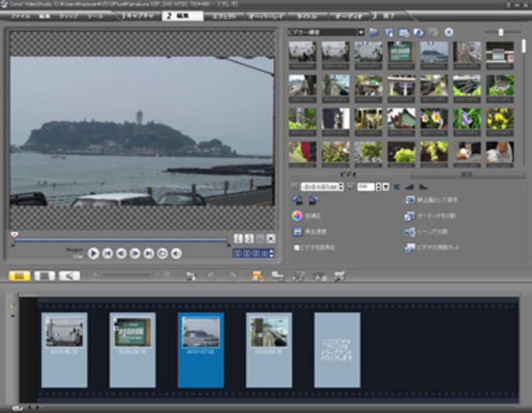
Task: Click the folder icon beside the library dropdown
Action: [x=374, y=32]
